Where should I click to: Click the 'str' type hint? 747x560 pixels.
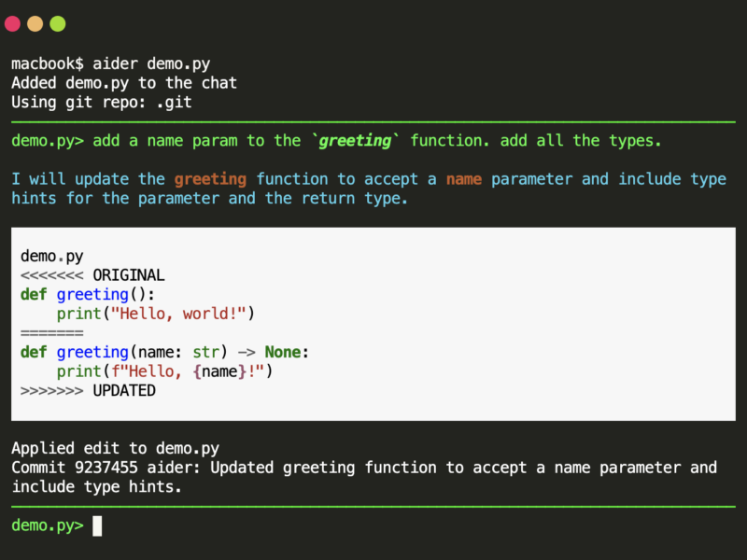click(205, 353)
